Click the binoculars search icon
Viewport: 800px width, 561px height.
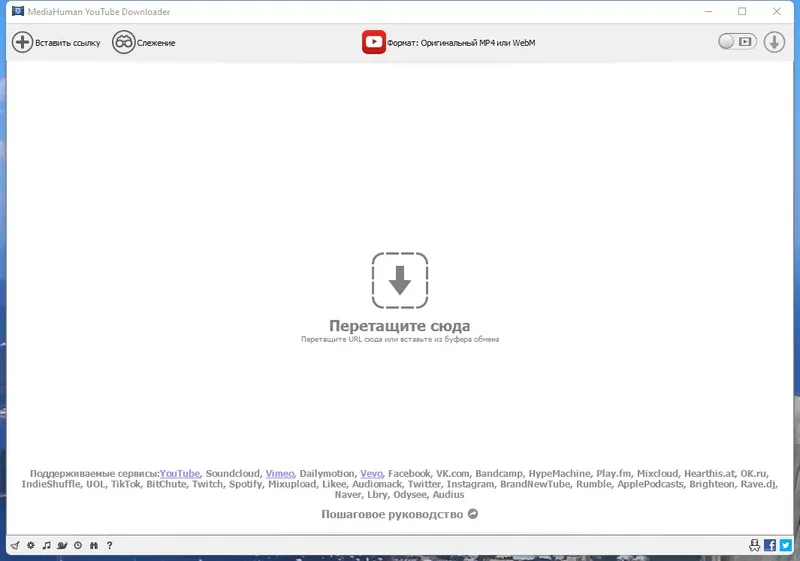[x=93, y=545]
